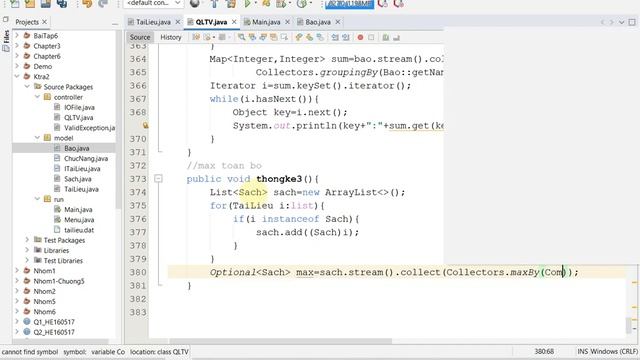Click the Last Edit icon in editor toolbar
Viewport: 640px width, 360px height.
click(196, 37)
